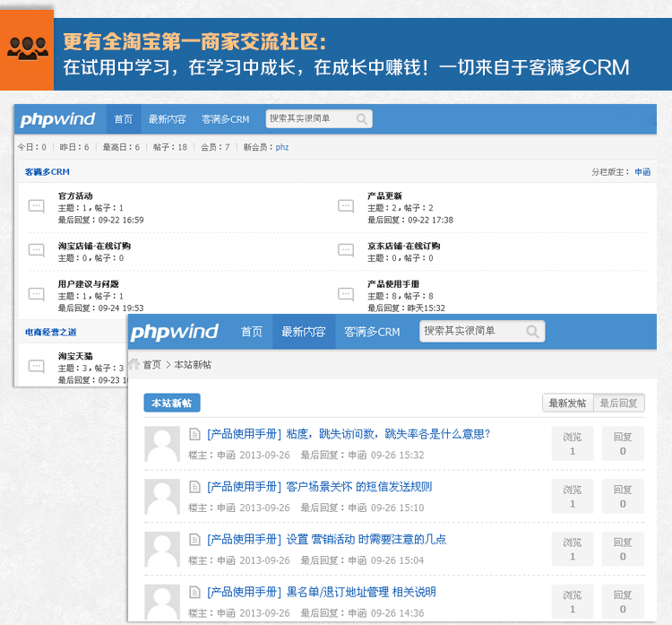Switch to the 最新发帖 sort tab
This screenshot has width=672, height=625.
click(567, 404)
